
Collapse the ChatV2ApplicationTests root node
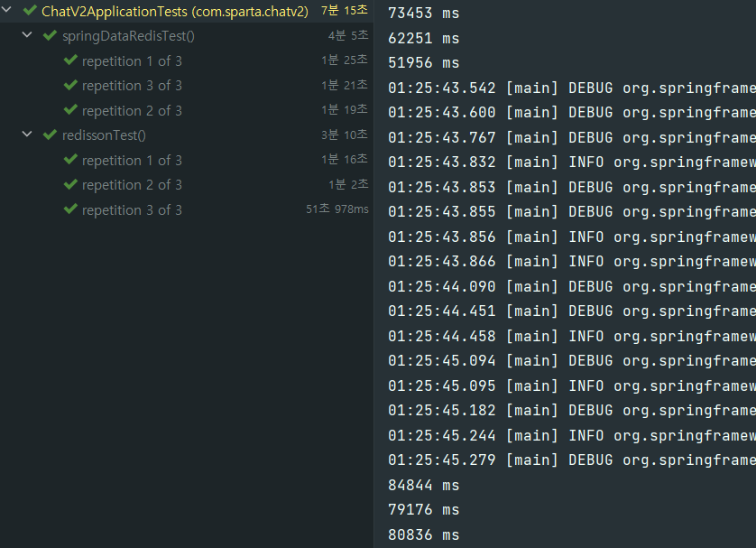click(x=6, y=10)
